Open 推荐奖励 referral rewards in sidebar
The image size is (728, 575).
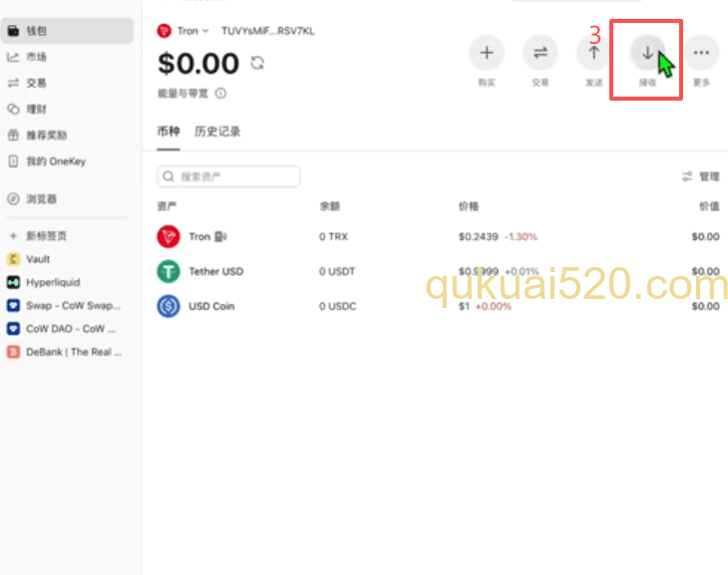(x=67, y=136)
